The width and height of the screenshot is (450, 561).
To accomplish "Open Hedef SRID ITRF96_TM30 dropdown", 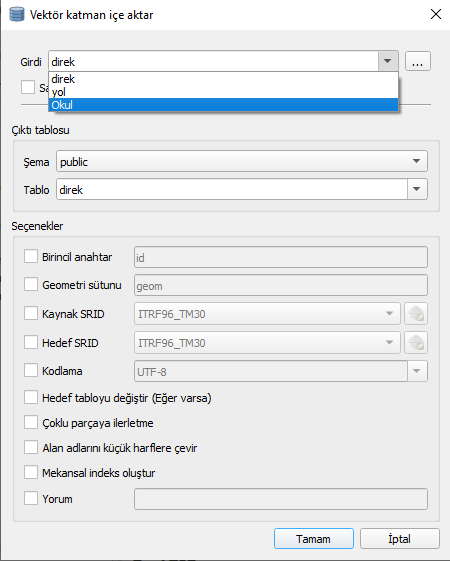I will (x=267, y=343).
